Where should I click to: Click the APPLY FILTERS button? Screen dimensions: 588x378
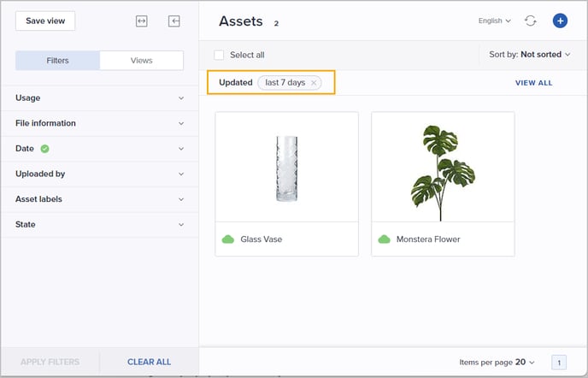point(50,362)
